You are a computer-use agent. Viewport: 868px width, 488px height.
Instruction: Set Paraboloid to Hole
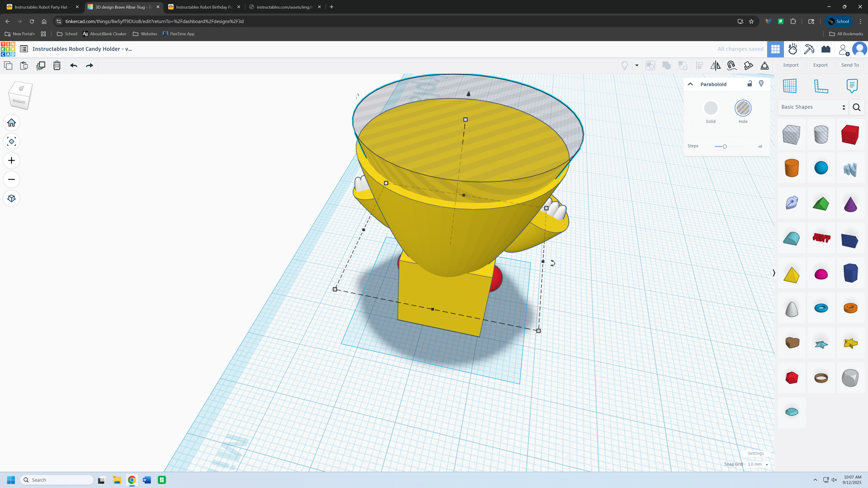(x=743, y=108)
